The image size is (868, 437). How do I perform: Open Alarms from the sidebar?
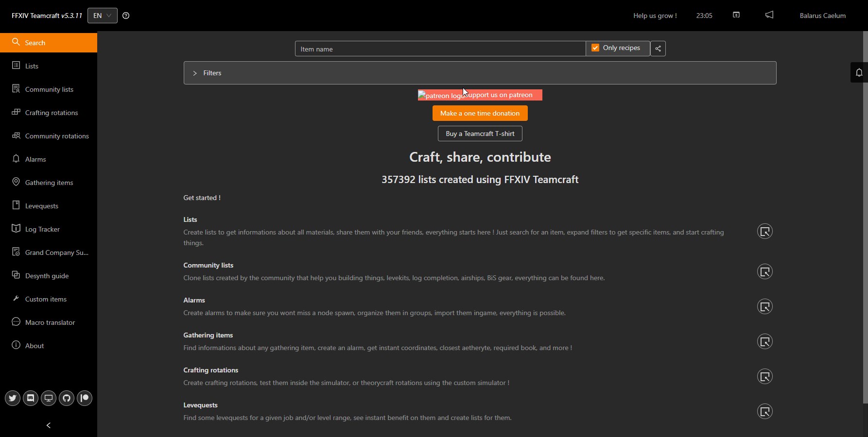point(49,159)
